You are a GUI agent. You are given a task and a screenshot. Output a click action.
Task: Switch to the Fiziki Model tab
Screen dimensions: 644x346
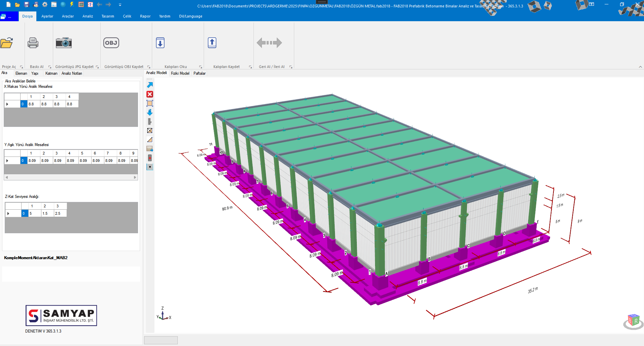click(x=180, y=73)
